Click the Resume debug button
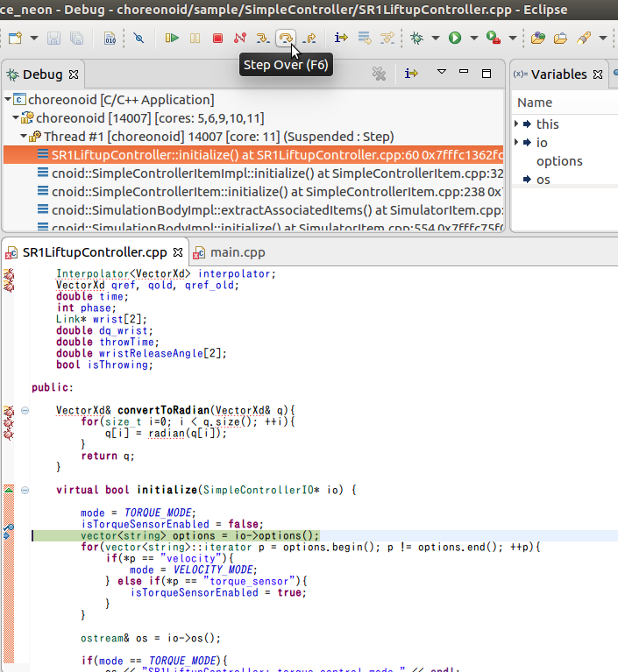The width and height of the screenshot is (618, 672). point(173,39)
